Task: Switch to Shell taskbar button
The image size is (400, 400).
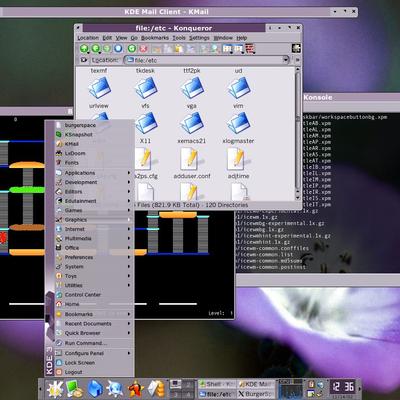Action: pyautogui.click(x=217, y=384)
